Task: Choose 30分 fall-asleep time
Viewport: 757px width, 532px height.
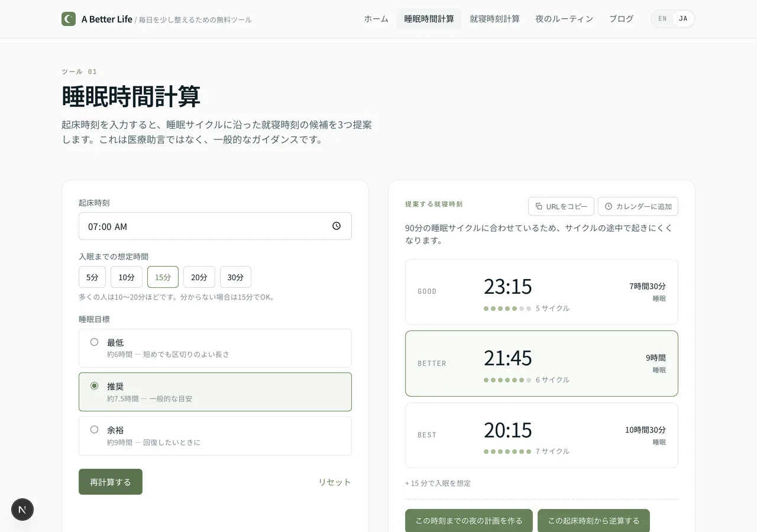Action: coord(235,277)
